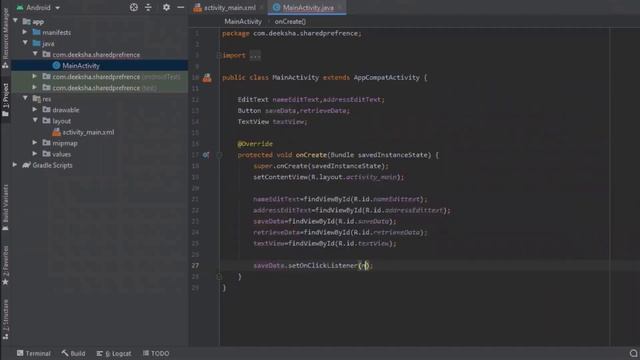Screen dimensions: 640x360
Task: Expand the values folder
Action: pyautogui.click(x=35, y=154)
